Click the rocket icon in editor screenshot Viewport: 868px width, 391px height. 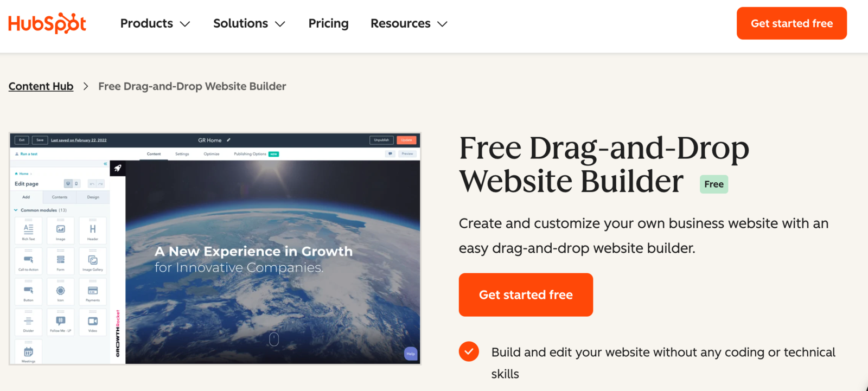point(118,168)
